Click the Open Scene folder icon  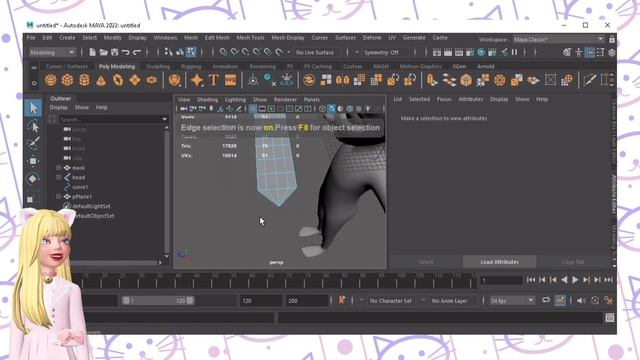point(104,52)
